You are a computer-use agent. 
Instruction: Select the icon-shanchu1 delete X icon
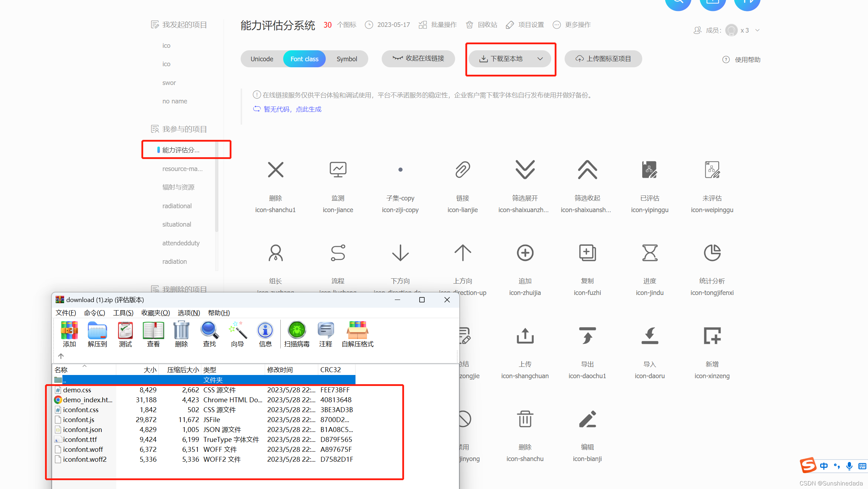click(275, 170)
